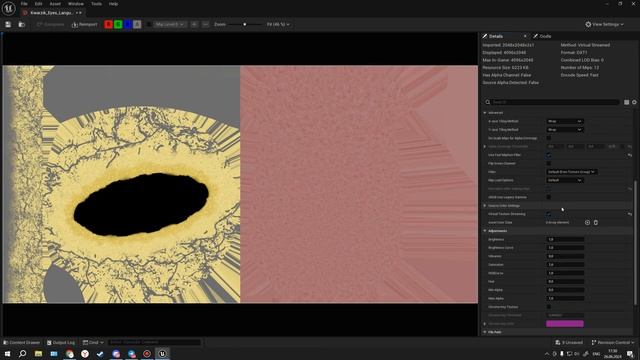640x360 pixels.
Task: Open the Mip Load Options dropdown
Action: pos(565,180)
